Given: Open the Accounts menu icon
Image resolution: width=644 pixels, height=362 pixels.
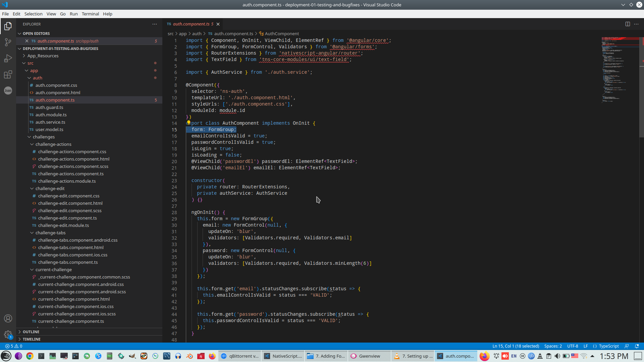Looking at the screenshot, I should click(x=8, y=318).
